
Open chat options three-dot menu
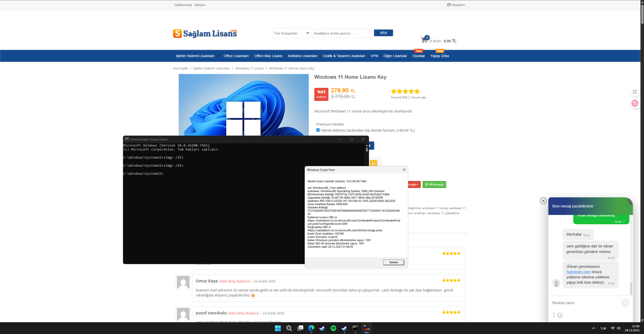click(x=554, y=315)
